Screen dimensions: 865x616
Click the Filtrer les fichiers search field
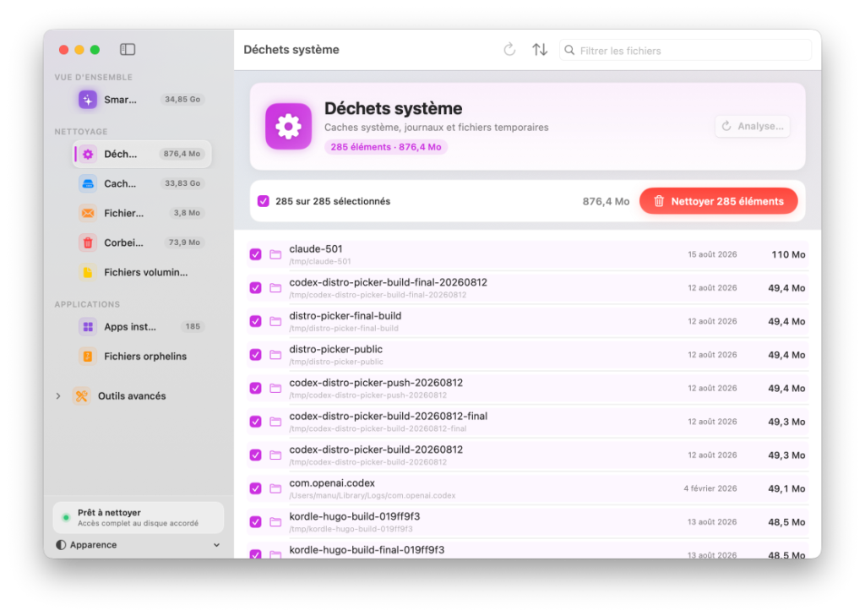tap(685, 50)
